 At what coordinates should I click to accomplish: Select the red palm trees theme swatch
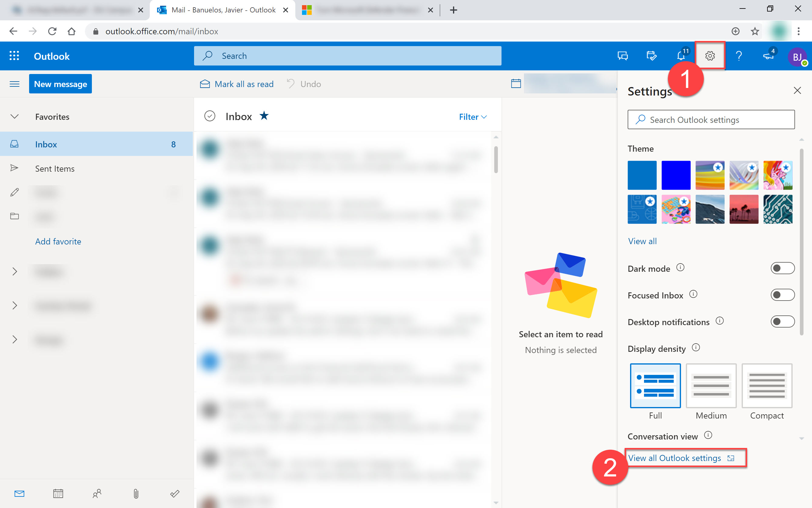point(744,209)
